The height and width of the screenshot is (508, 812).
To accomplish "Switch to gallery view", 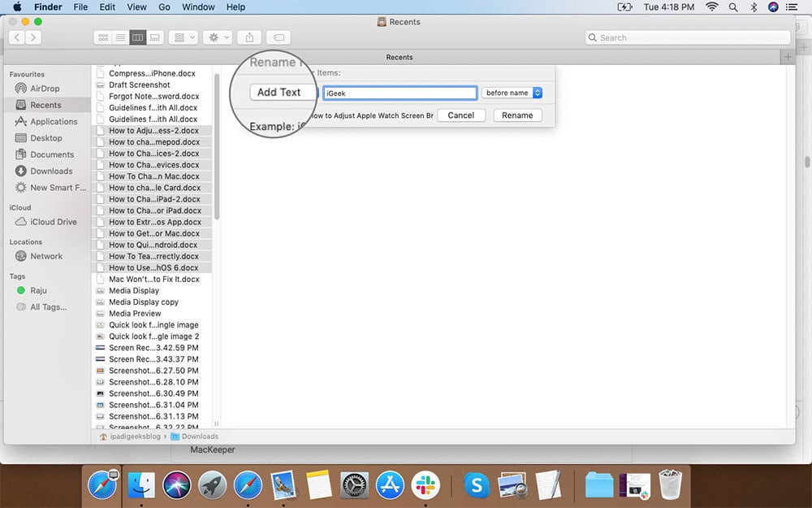I will coord(154,37).
